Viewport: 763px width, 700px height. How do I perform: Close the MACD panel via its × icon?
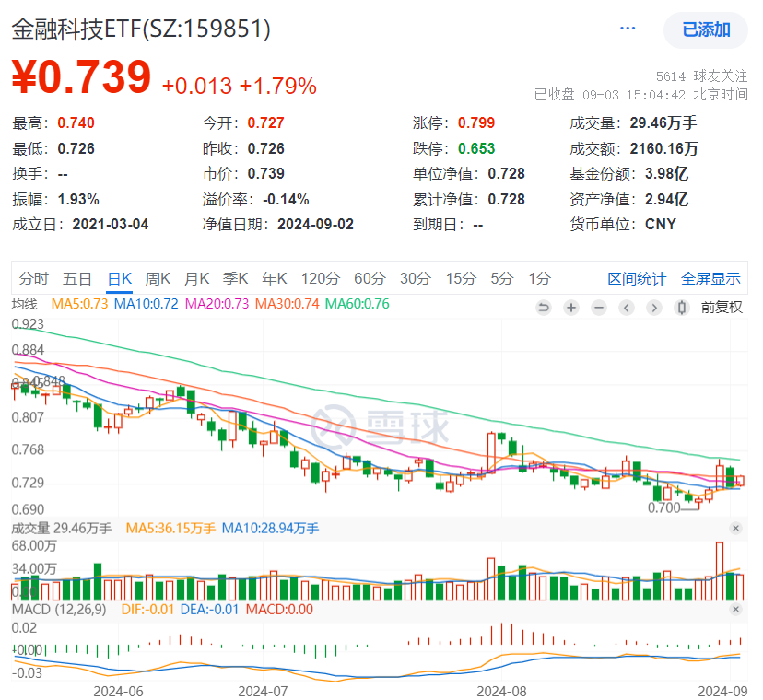coord(735,609)
